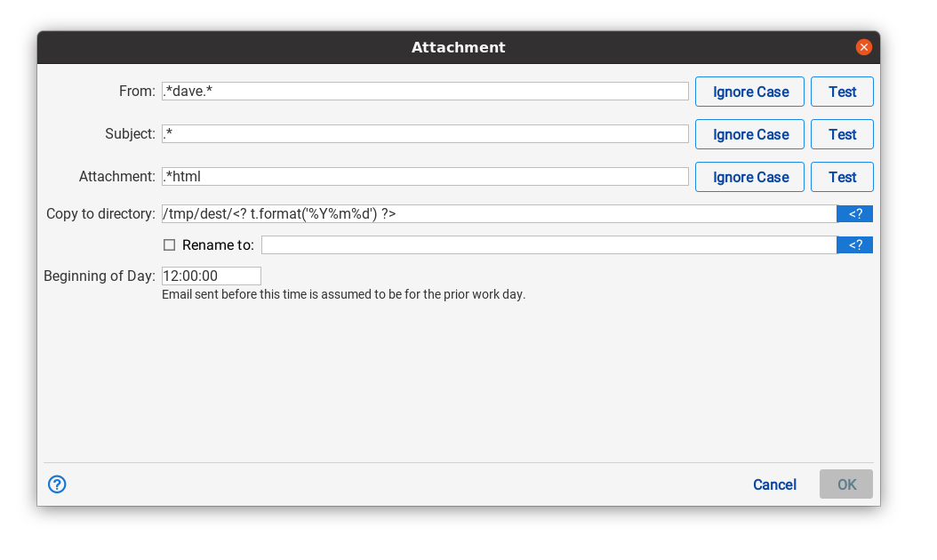This screenshot has width=937, height=560.
Task: Test the Subject pattern
Action: tap(841, 134)
